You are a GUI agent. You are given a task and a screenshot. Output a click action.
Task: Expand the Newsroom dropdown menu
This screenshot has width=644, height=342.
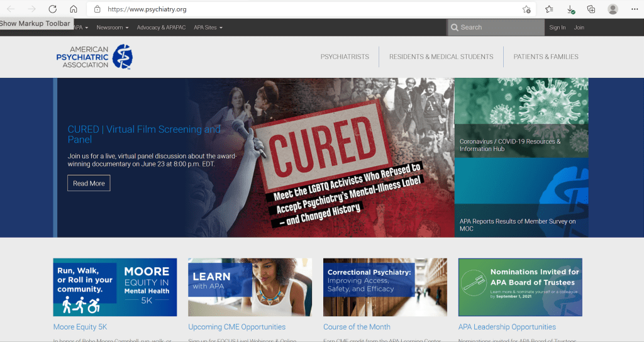112,28
